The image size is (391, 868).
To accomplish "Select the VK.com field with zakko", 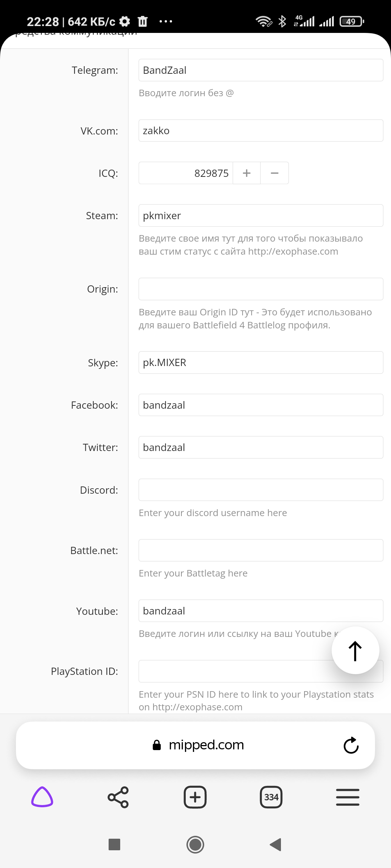I will [261, 131].
